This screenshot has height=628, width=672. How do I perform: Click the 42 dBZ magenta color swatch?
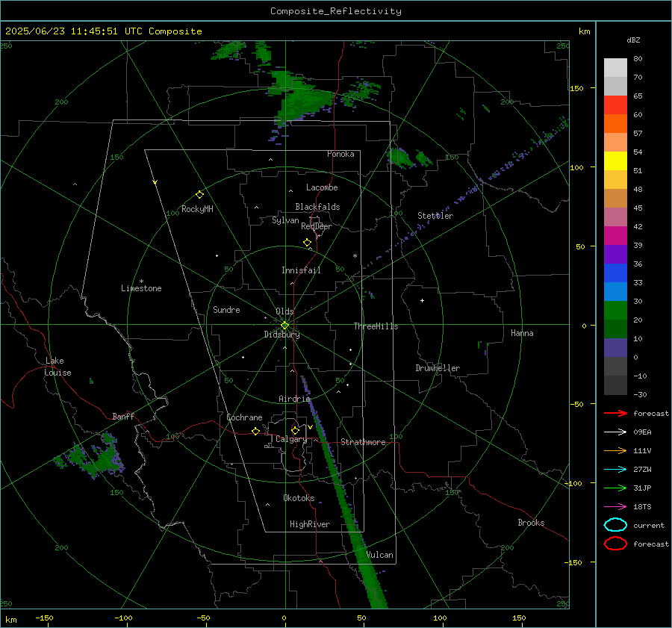(615, 236)
